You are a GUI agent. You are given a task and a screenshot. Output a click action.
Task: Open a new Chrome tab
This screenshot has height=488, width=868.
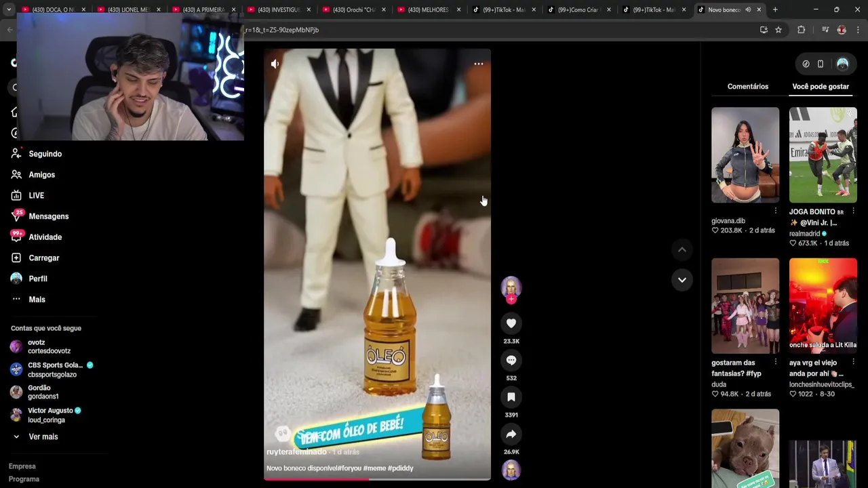(775, 9)
